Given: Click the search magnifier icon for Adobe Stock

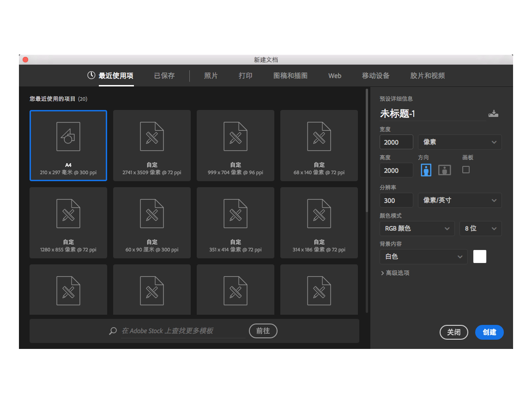Looking at the screenshot, I should 113,331.
